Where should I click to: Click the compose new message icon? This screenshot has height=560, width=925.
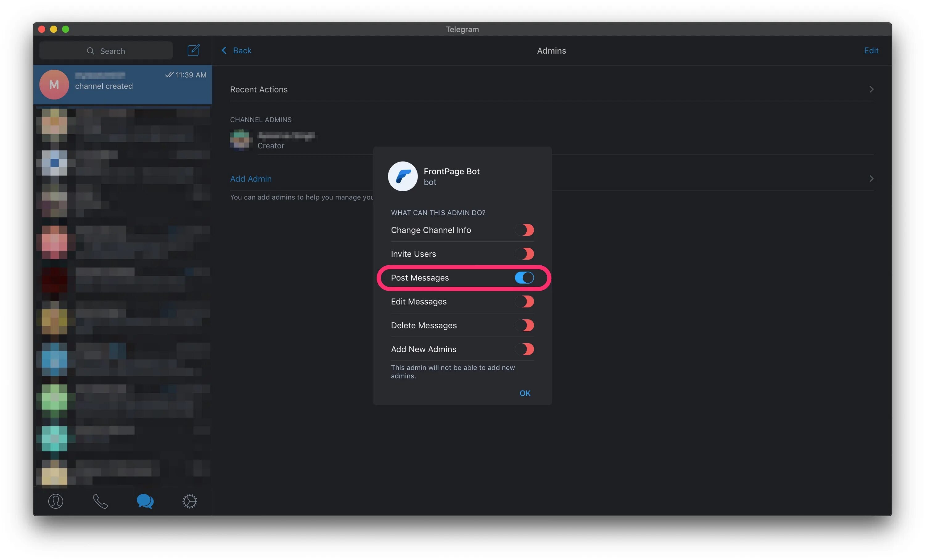(193, 50)
